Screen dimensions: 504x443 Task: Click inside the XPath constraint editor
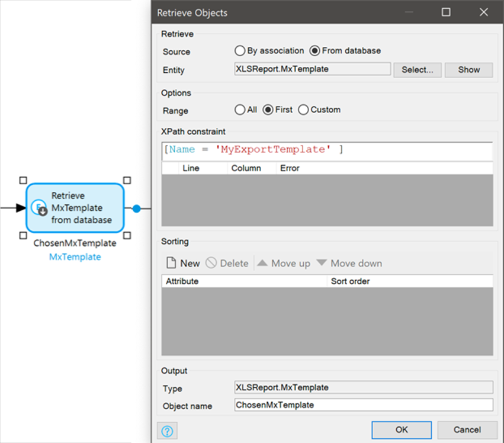326,149
